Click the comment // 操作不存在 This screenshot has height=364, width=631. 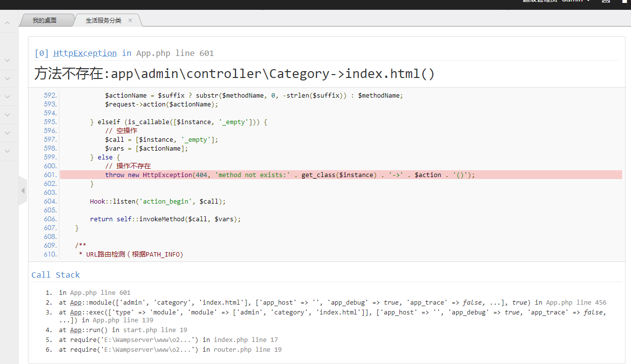click(128, 166)
